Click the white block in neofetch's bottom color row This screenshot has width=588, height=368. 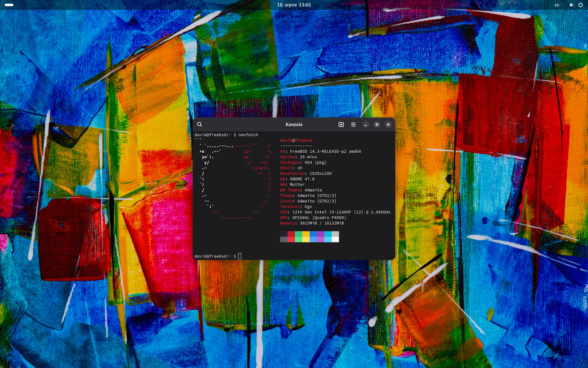(x=335, y=240)
